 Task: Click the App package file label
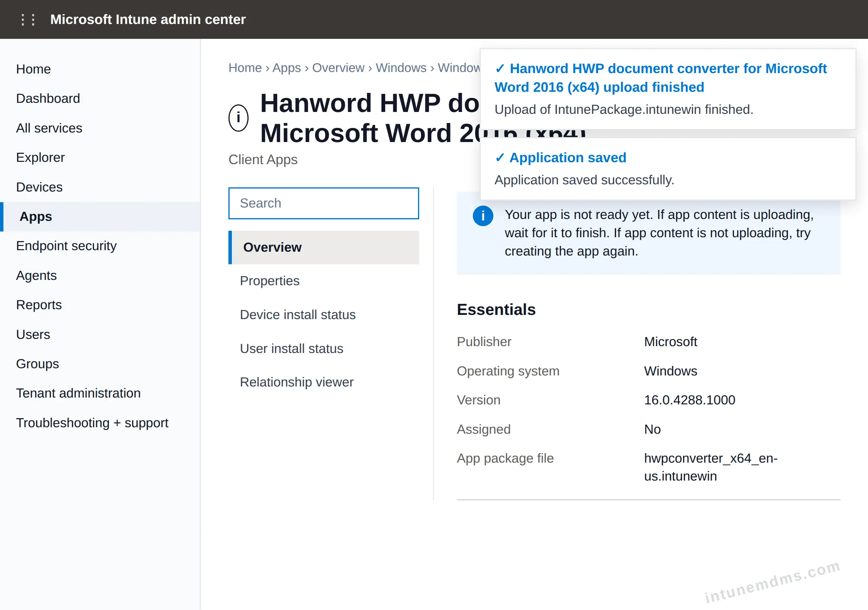pos(505,458)
